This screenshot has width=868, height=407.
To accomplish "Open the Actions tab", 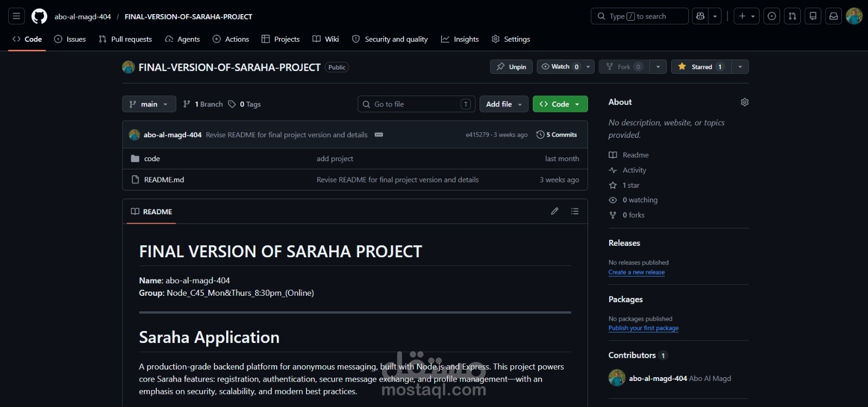I will pos(231,39).
